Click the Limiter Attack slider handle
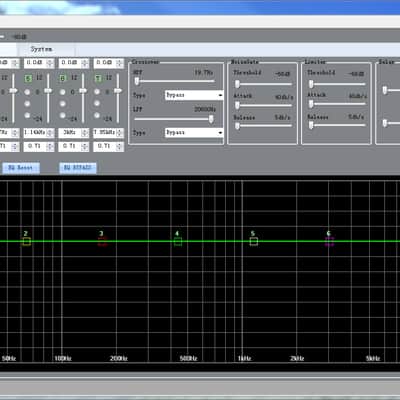 click(x=311, y=104)
